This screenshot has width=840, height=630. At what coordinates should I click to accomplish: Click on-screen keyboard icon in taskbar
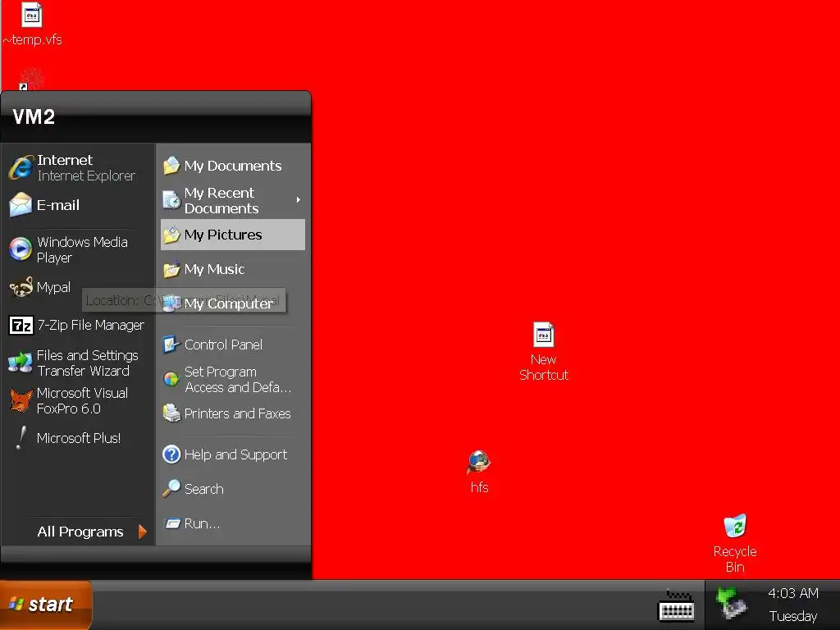676,605
